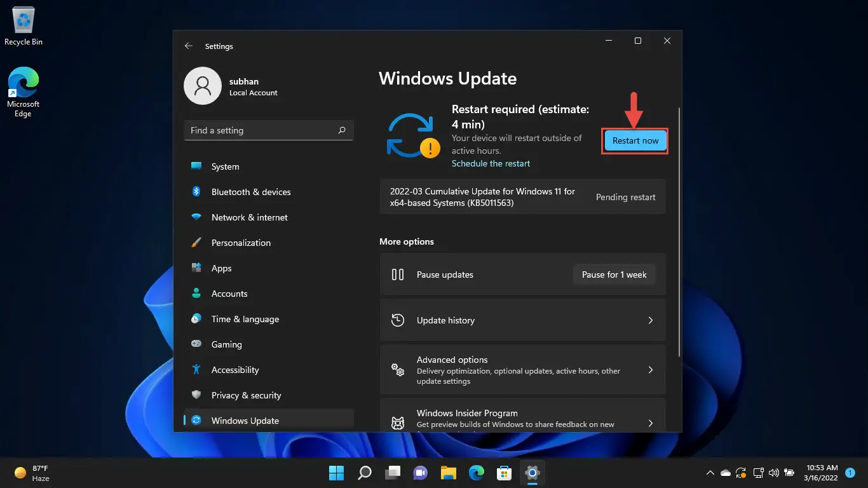Click the Restart now button
Image resolution: width=868 pixels, height=488 pixels.
coord(635,140)
